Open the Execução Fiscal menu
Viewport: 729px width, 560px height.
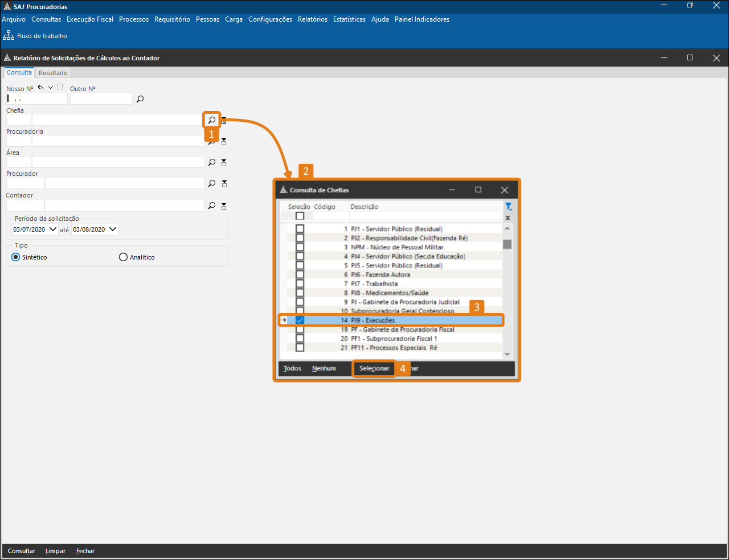click(90, 19)
